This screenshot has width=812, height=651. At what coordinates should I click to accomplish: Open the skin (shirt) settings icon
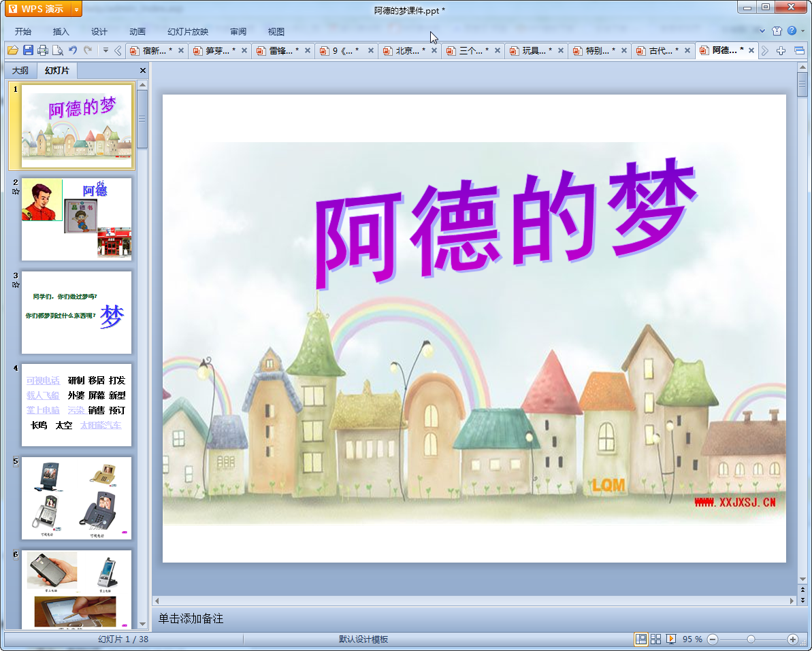(x=777, y=31)
